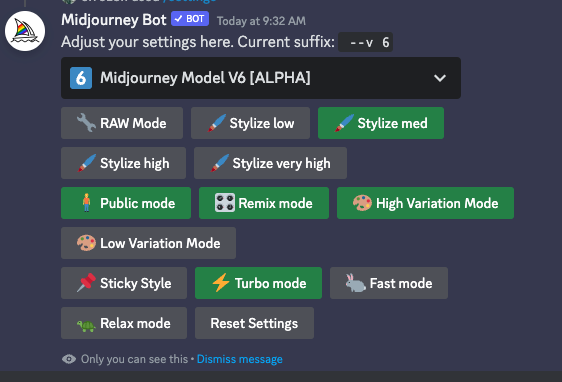The width and height of the screenshot is (562, 382).
Task: Click the blue number 6 model icon
Action: pos(81,78)
